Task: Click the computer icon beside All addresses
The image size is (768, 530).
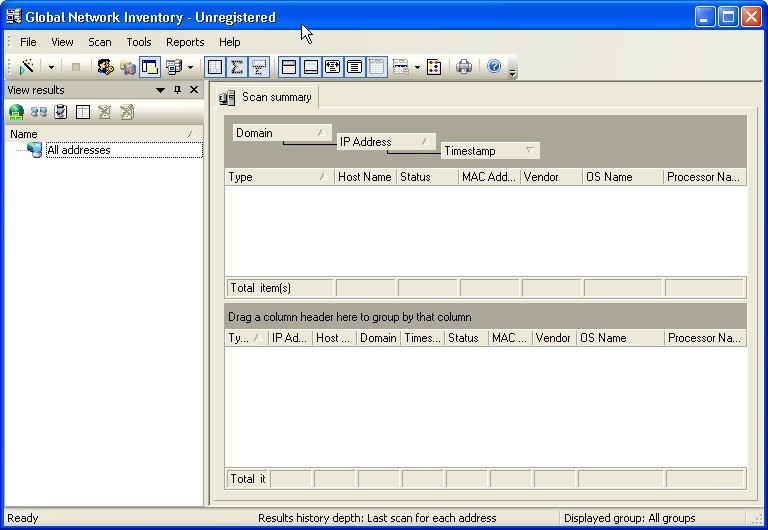Action: tap(34, 150)
